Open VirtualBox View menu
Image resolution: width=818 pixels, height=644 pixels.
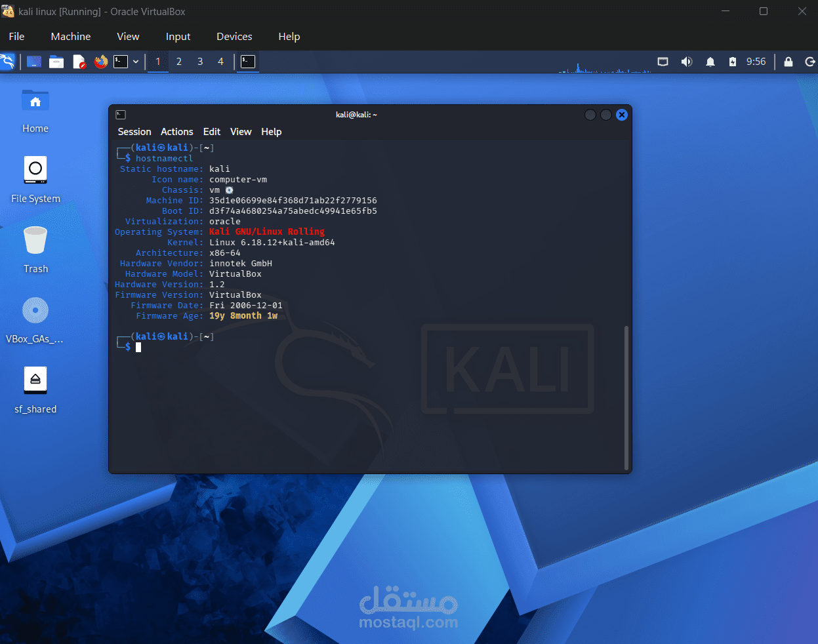point(128,37)
